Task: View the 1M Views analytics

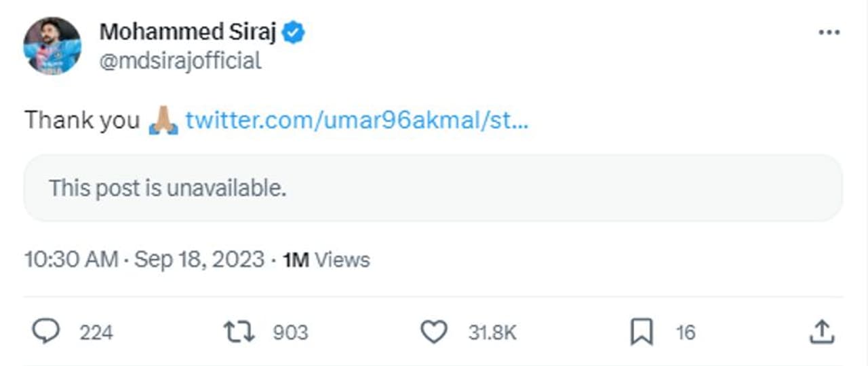Action: tap(326, 260)
